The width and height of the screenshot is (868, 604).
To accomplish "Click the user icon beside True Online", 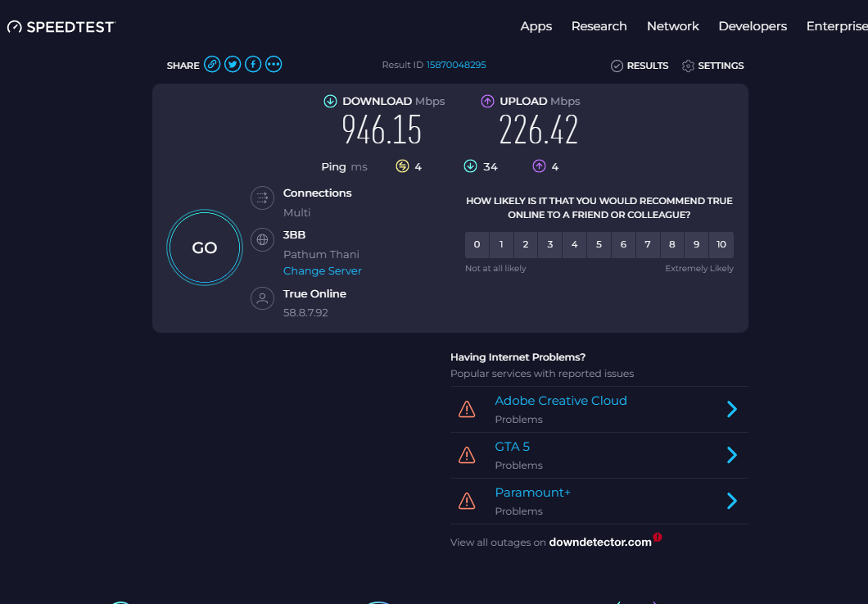I will (262, 298).
